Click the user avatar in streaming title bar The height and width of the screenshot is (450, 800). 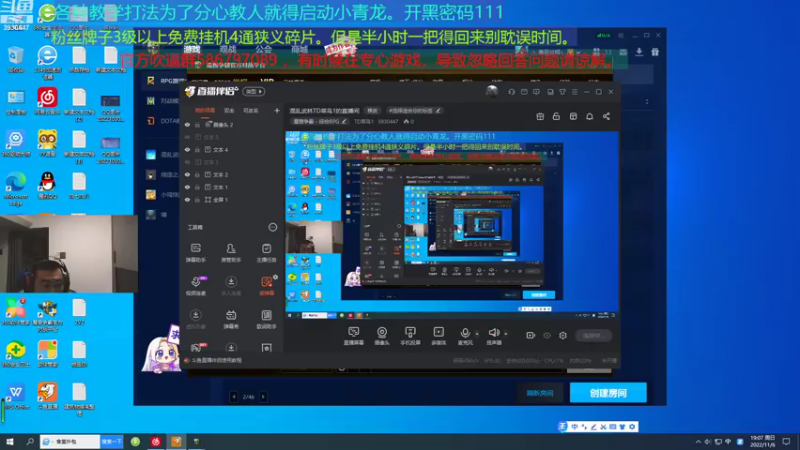[492, 91]
